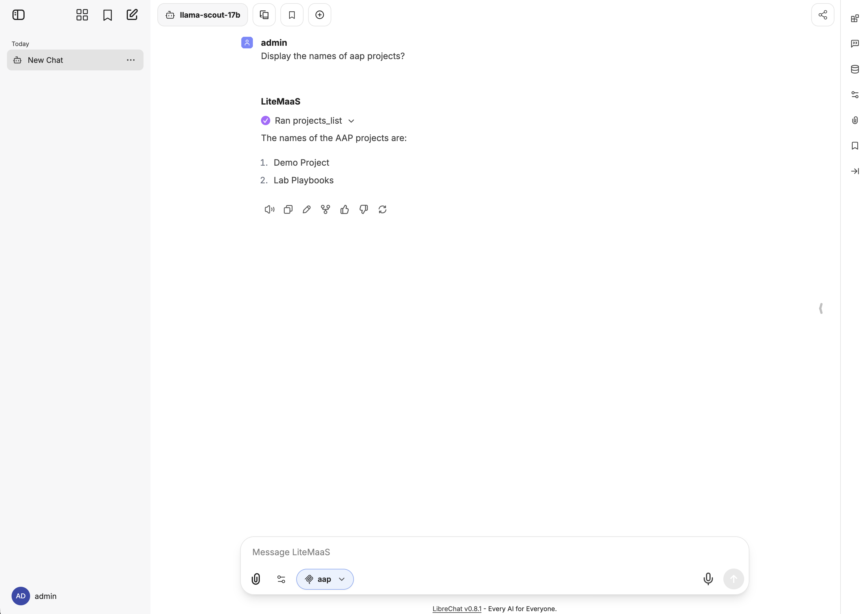868x614 pixels.
Task: Fork the conversation from this message
Action: tap(325, 209)
